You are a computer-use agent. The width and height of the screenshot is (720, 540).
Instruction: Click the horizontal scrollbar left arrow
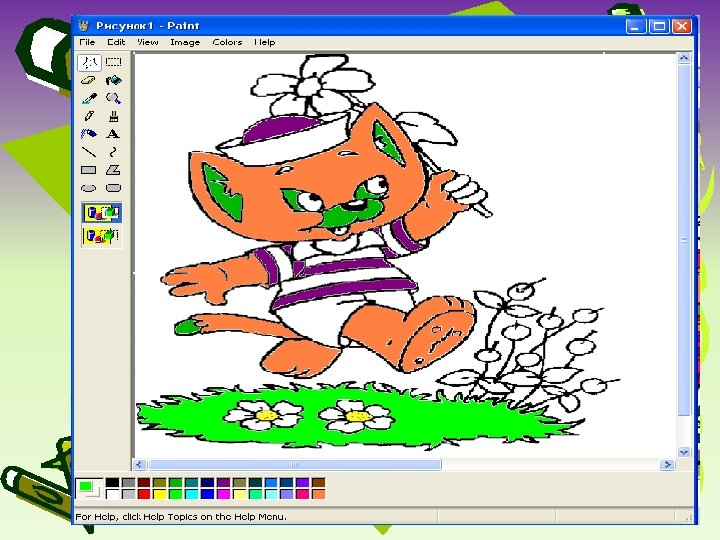tap(140, 465)
